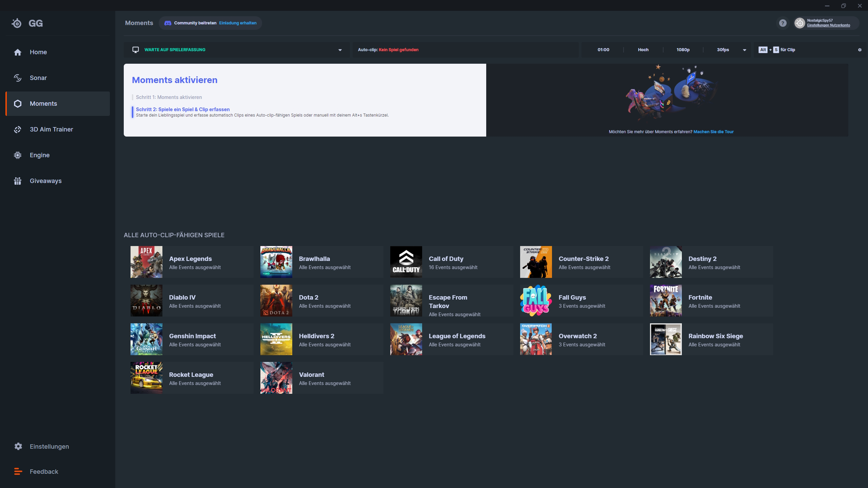This screenshot has width=868, height=488.
Task: Click the Einladung erhalten link
Action: 238,23
